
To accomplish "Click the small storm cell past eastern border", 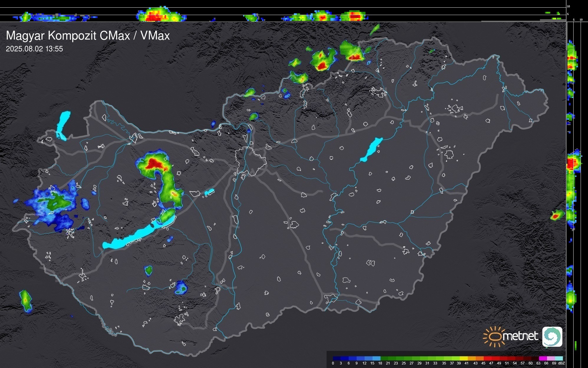I will tap(556, 215).
